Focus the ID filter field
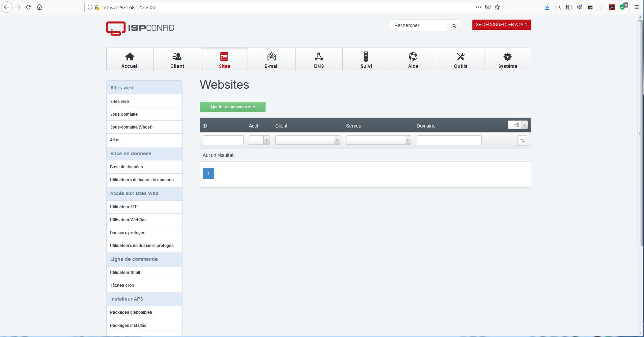The image size is (644, 337). (223, 140)
